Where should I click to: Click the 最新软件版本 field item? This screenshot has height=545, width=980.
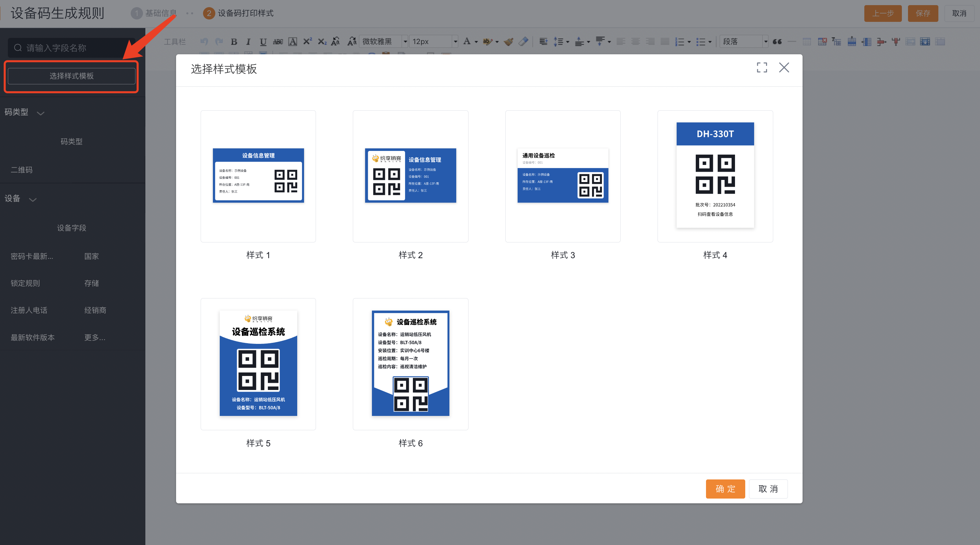(33, 338)
